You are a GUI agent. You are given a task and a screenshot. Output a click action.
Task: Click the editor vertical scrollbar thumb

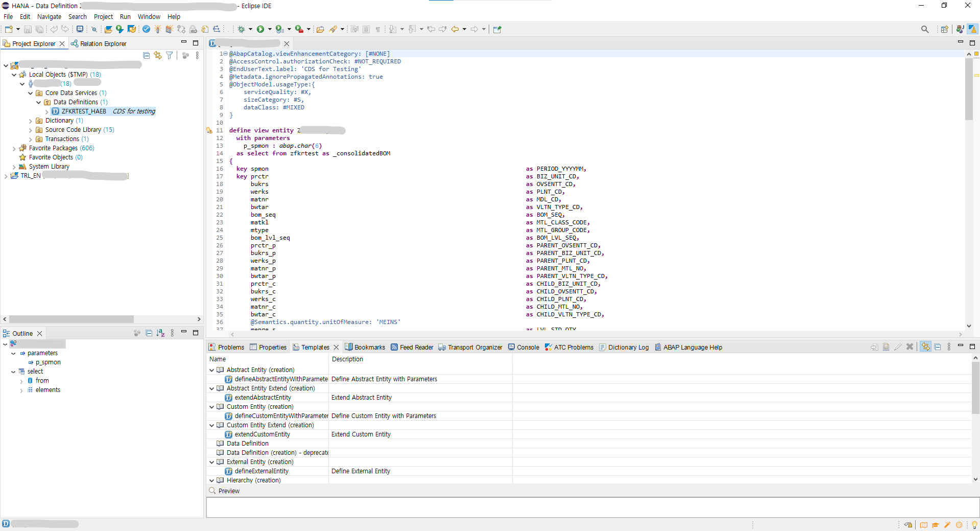(969, 89)
